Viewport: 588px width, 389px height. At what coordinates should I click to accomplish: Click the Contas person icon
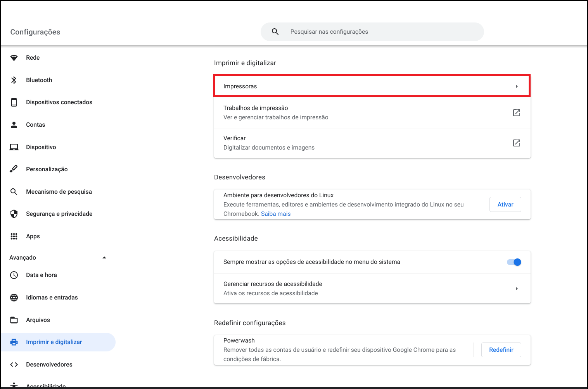[14, 125]
